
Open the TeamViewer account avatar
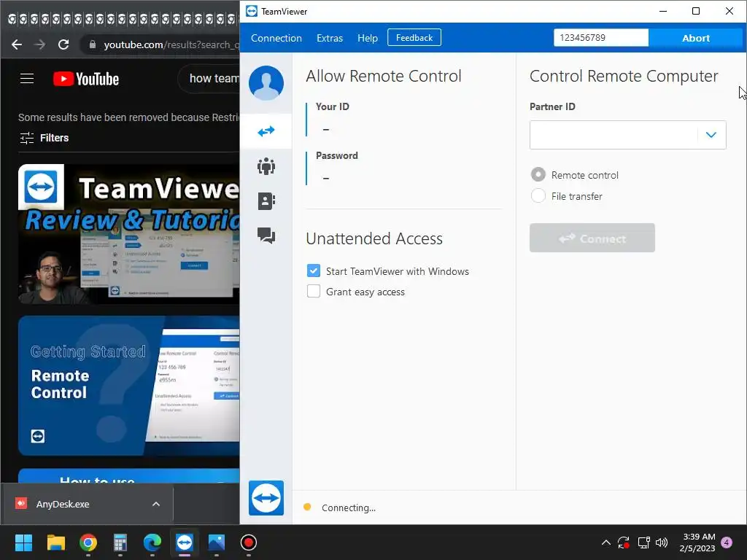click(x=266, y=83)
